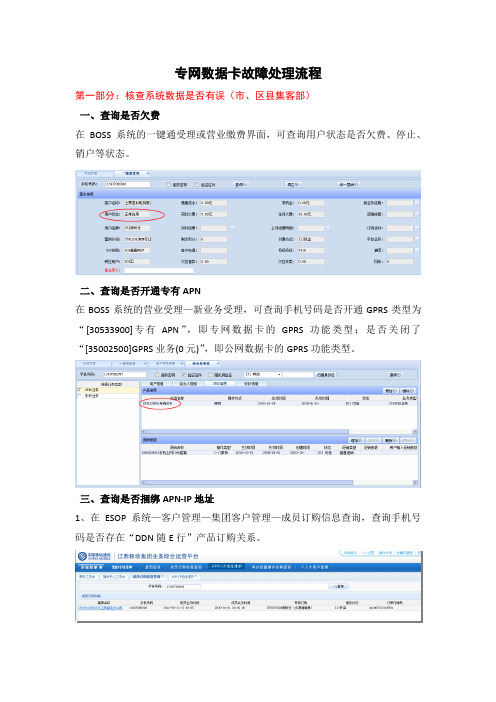Tick the second checkbox beside the phone number in the first BOSS screenshot
The height and width of the screenshot is (702, 496).
coord(197,184)
